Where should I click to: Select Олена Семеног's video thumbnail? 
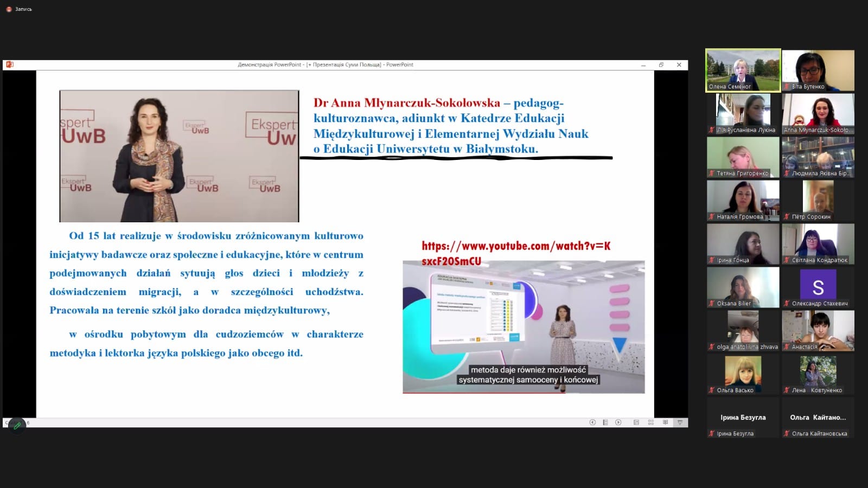pyautogui.click(x=743, y=69)
